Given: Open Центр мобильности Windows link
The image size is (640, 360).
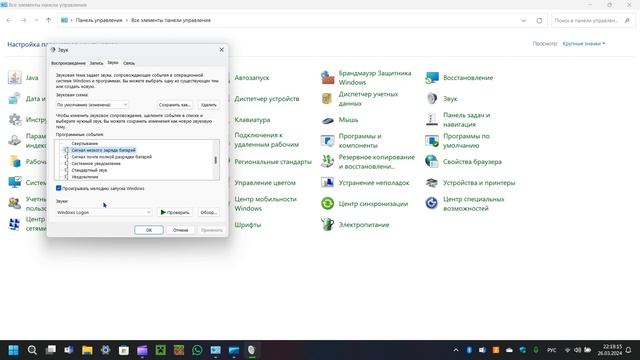Looking at the screenshot, I should click(265, 203).
